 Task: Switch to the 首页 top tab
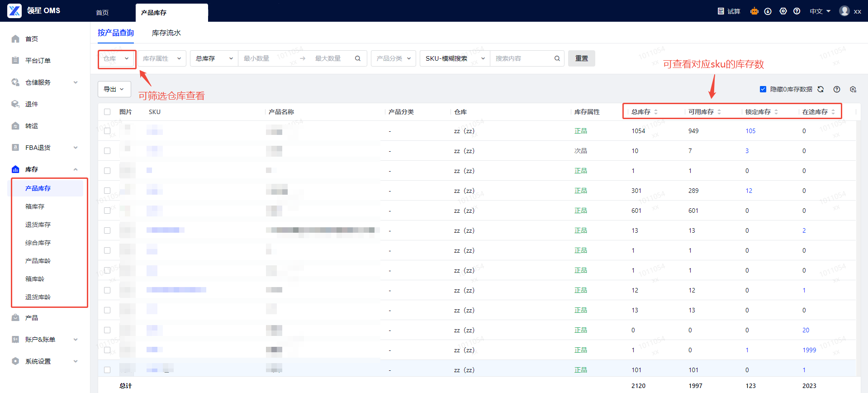pos(102,13)
